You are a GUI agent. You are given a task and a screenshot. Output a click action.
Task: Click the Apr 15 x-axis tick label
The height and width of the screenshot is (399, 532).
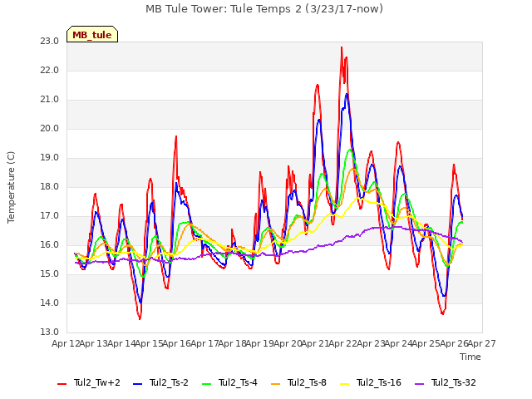coord(149,343)
